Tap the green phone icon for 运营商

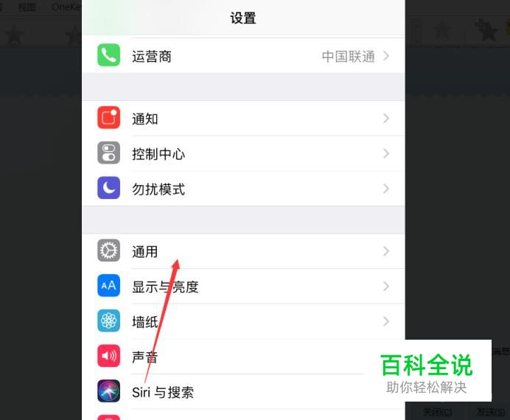[x=108, y=55]
